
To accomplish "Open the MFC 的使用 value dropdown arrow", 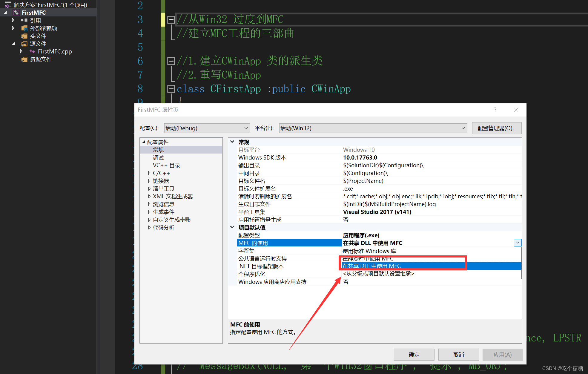I will (518, 243).
